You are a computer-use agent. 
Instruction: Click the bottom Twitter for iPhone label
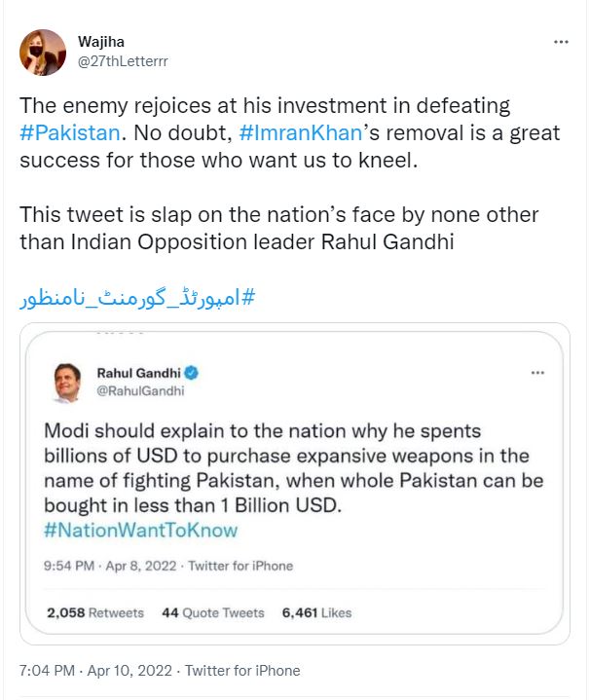(x=242, y=671)
